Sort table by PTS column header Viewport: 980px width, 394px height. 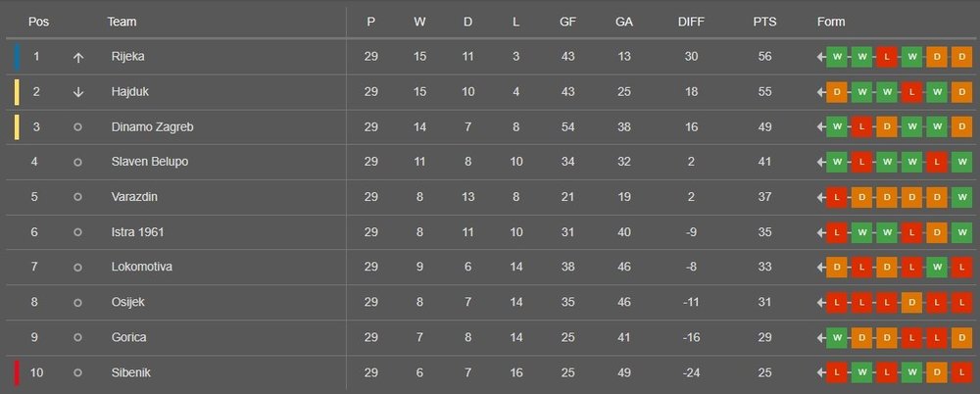tap(764, 22)
